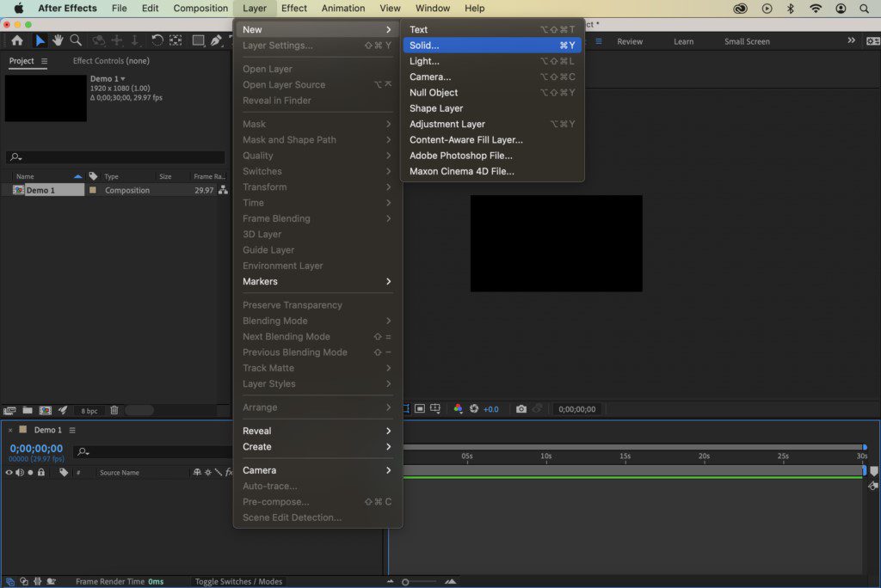This screenshot has width=881, height=588.
Task: Toggle the Solo column in timeline
Action: pos(30,472)
